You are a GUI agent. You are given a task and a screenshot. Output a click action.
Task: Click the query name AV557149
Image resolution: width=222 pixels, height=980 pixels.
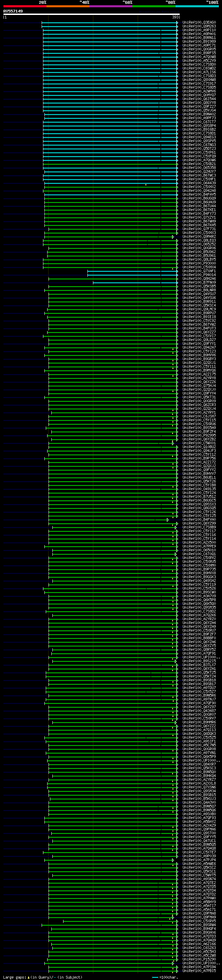click(13, 11)
